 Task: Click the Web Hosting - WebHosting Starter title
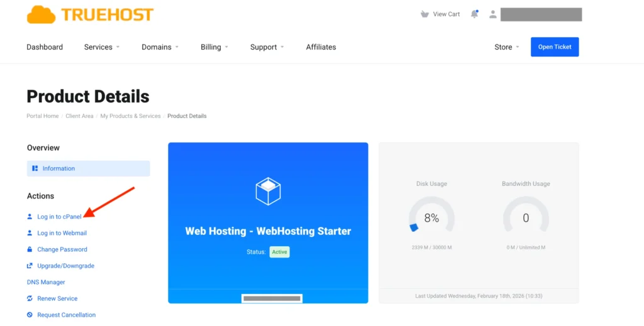[x=268, y=231]
